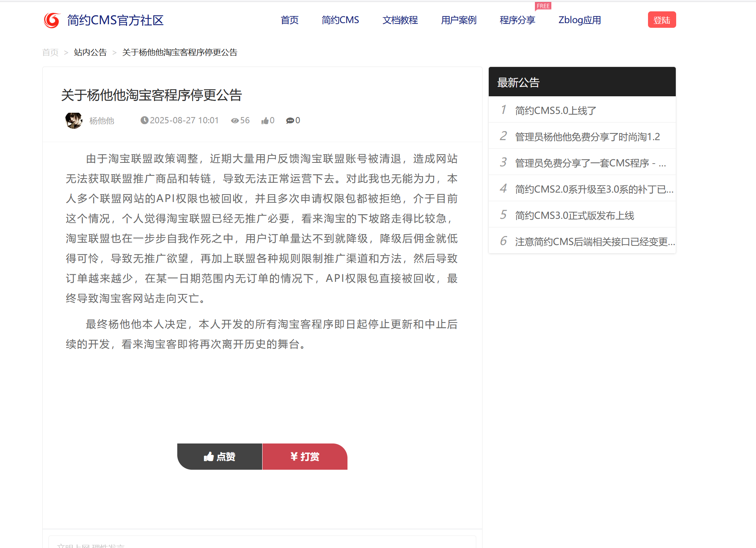Click the first article paragraph about 淘宝联盟政策调整
Viewport: 756px width, 548px height.
(x=262, y=229)
